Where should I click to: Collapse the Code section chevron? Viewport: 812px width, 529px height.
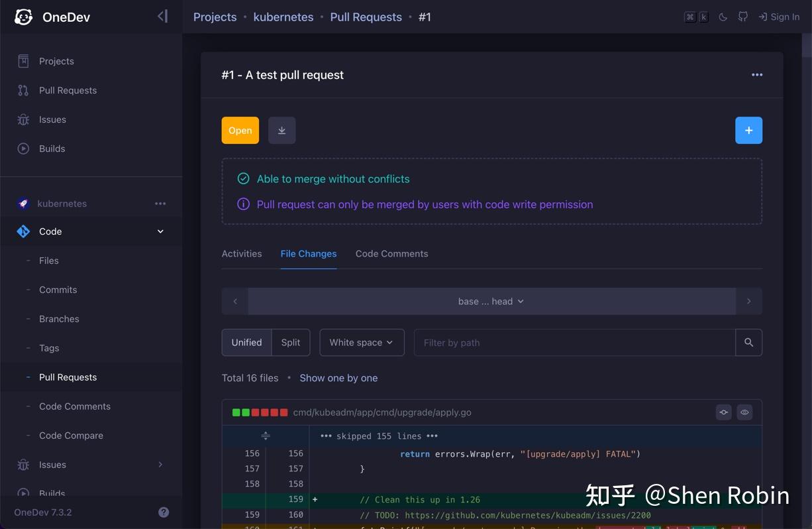(x=160, y=231)
